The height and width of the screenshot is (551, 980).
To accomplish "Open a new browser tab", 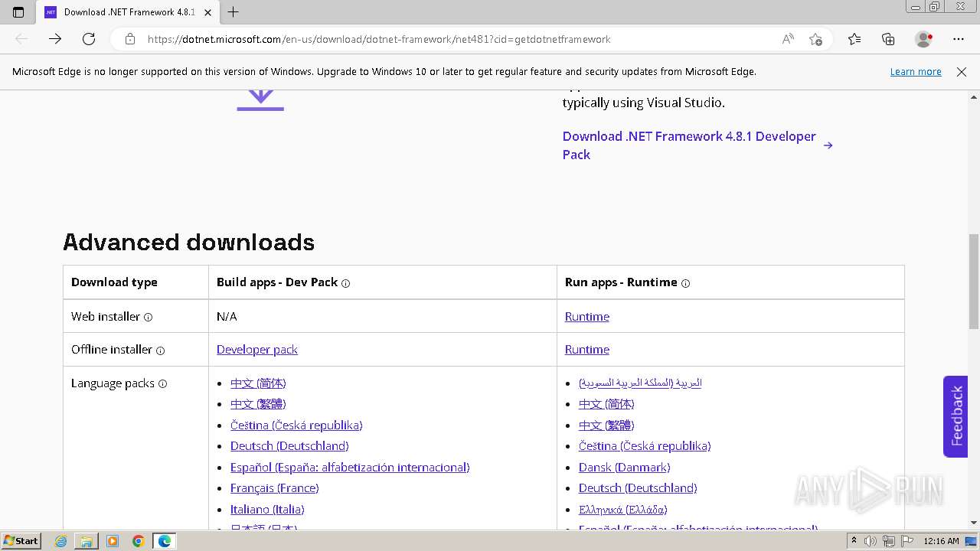I will pyautogui.click(x=234, y=12).
